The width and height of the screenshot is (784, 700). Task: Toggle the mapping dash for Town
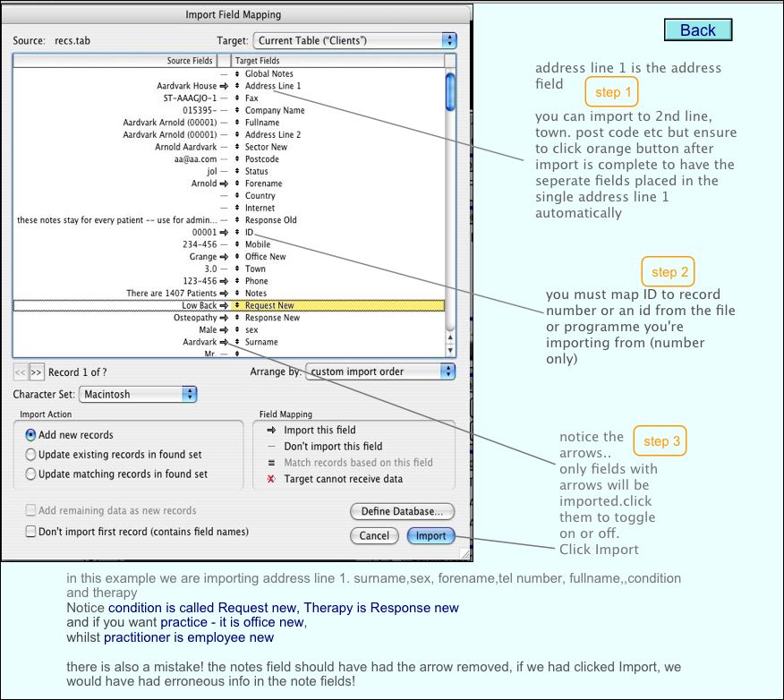(x=224, y=269)
